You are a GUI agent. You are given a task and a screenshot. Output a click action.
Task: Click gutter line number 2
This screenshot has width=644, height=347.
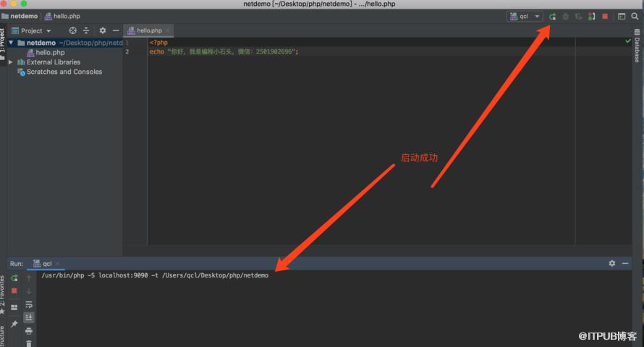(127, 52)
